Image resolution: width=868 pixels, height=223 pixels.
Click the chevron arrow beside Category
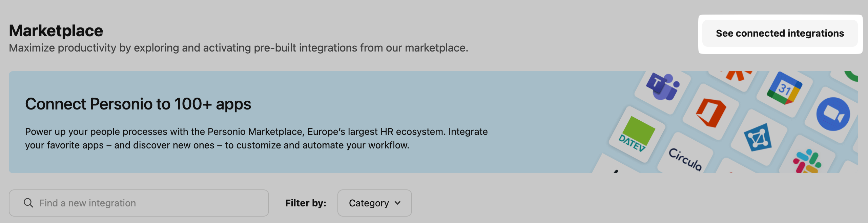point(398,203)
